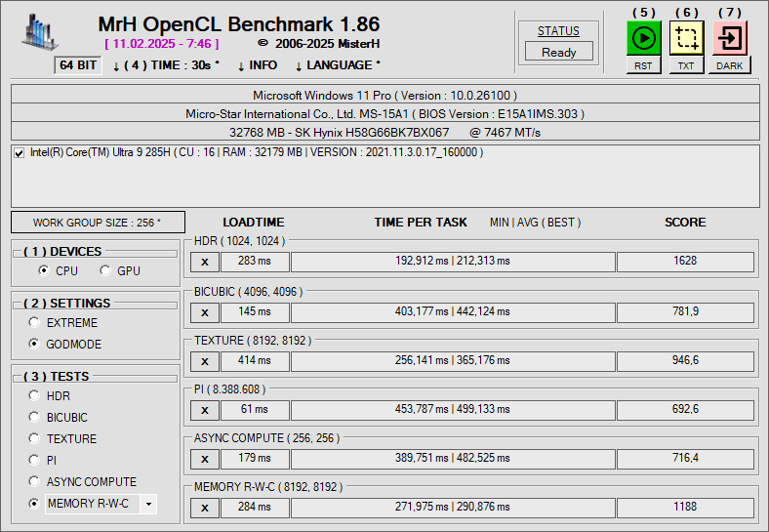Open the LANGUAGE dropdown menu
This screenshot has height=532, width=769.
(x=338, y=65)
